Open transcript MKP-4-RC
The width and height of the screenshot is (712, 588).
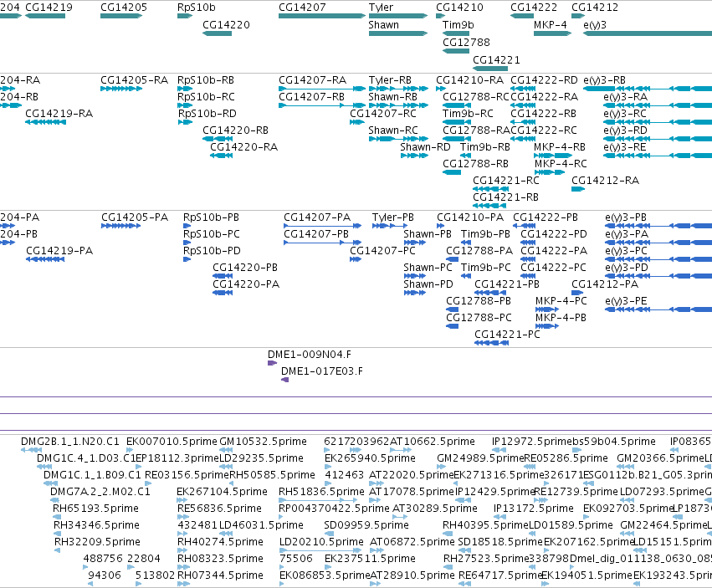click(561, 164)
